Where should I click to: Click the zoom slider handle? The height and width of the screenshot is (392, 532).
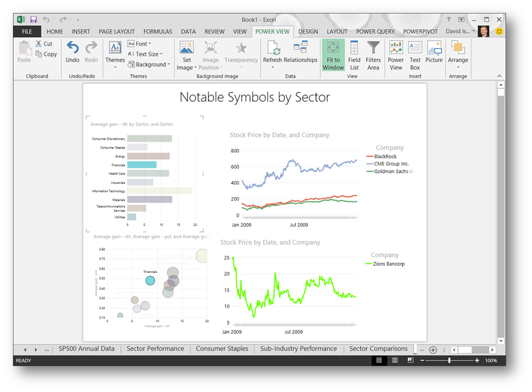pyautogui.click(x=449, y=361)
